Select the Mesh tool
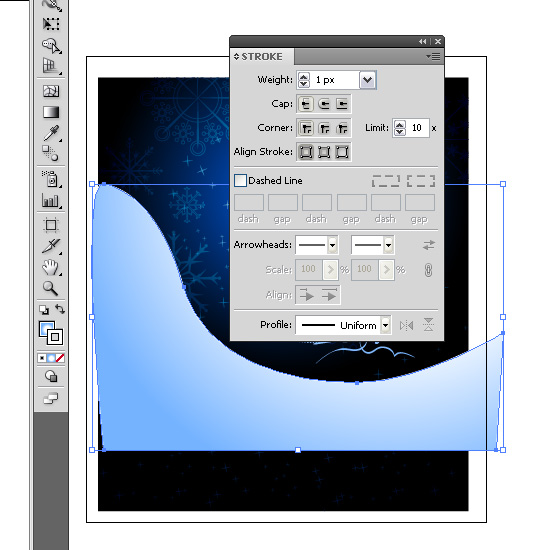 tap(51, 91)
